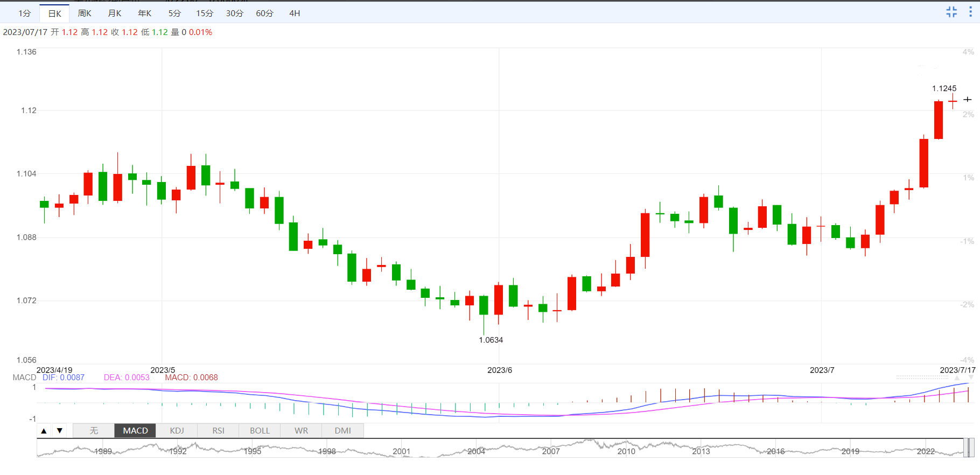Click the black down arrow beside indicators
Image resolution: width=980 pixels, height=475 pixels.
(60, 430)
